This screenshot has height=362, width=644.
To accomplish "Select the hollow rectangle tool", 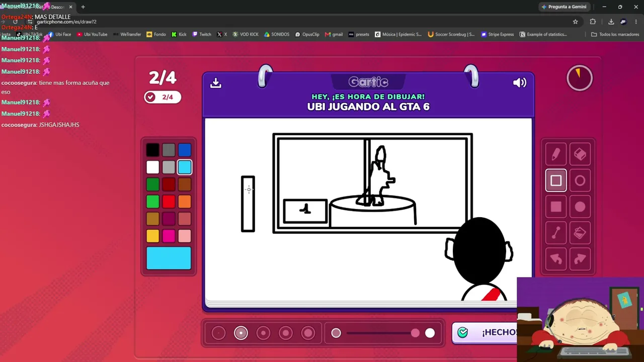I will [x=556, y=180].
